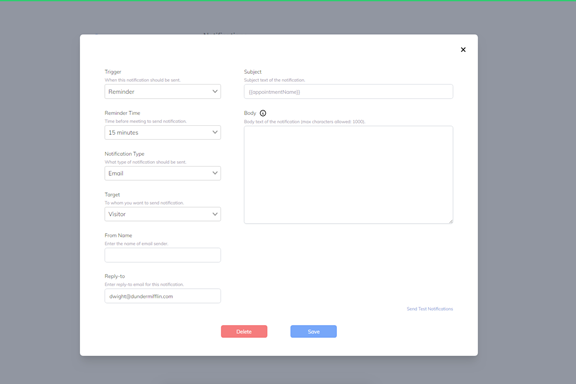Click the 'Body' label text
Viewport: 576px width, 384px height.
coord(250,113)
